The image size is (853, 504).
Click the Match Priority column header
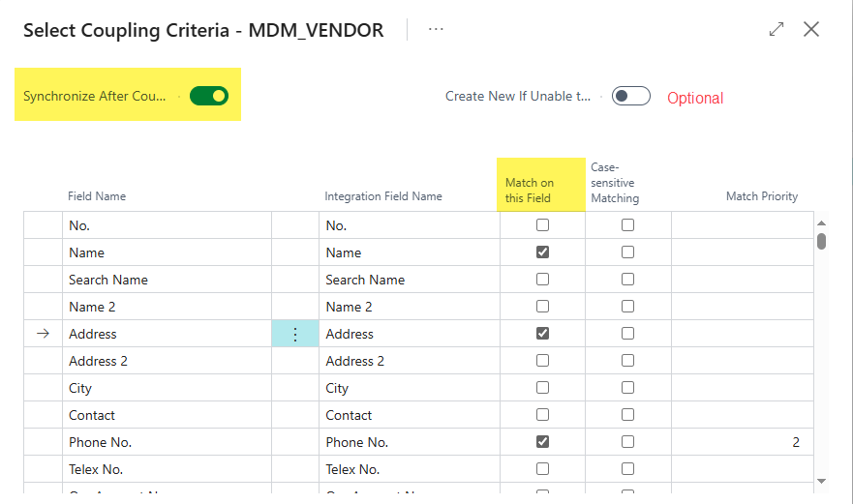(762, 196)
